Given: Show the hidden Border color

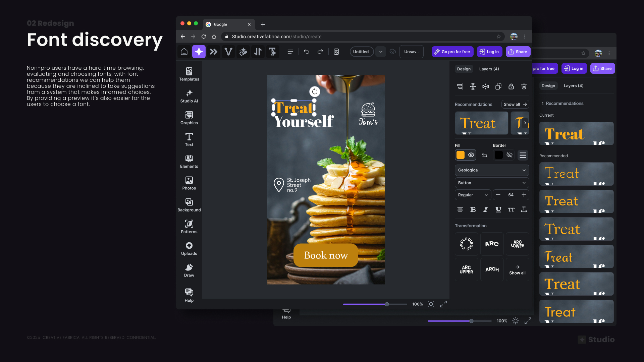Looking at the screenshot, I should click(509, 155).
